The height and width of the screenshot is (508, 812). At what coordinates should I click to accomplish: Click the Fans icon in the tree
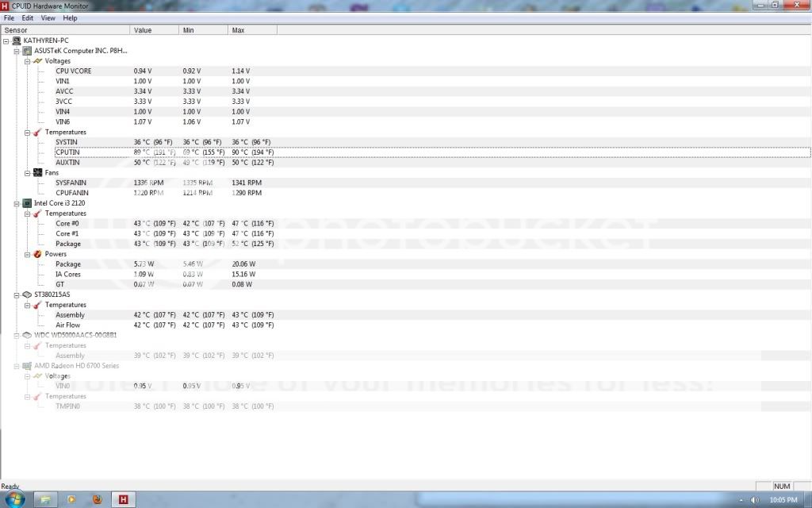point(38,172)
